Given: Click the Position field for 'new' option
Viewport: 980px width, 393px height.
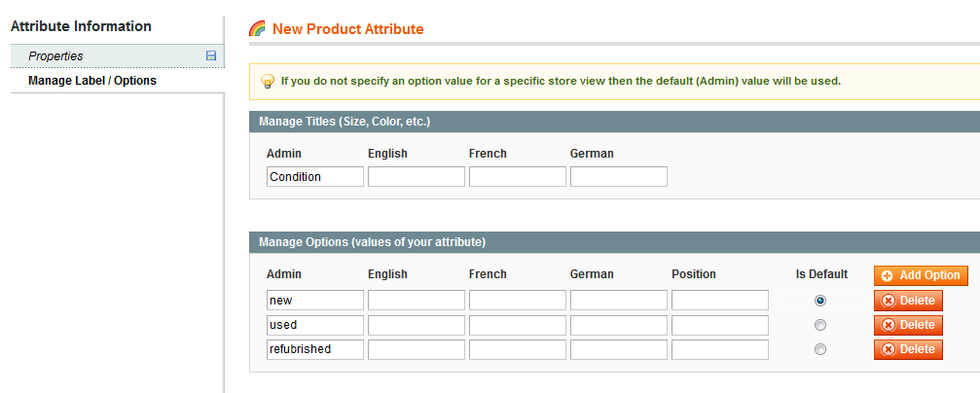Looking at the screenshot, I should [x=719, y=301].
